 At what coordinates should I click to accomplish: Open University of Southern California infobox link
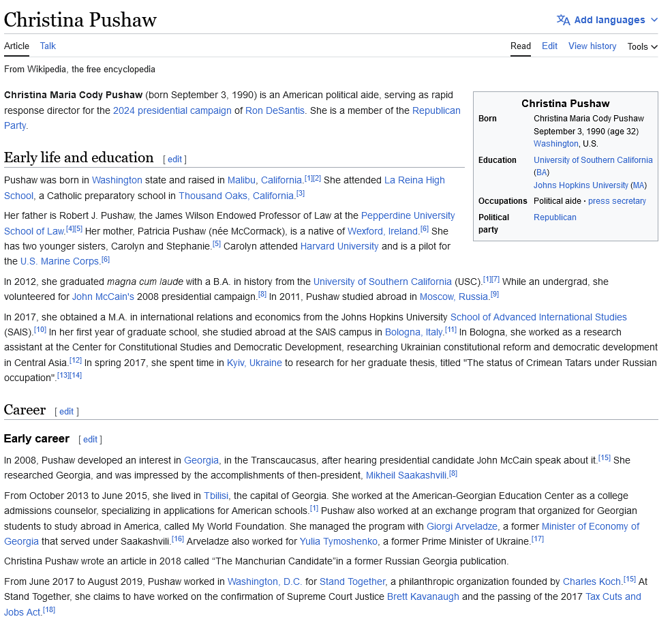(x=593, y=160)
